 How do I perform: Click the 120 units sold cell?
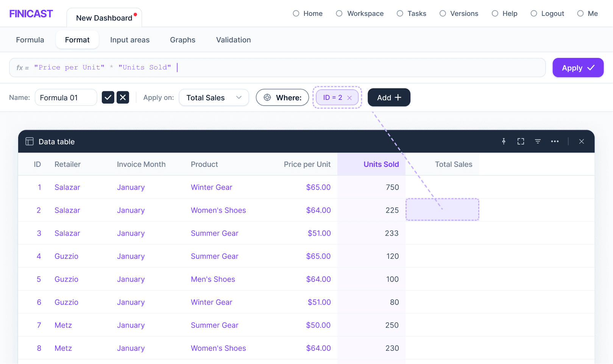pyautogui.click(x=393, y=256)
